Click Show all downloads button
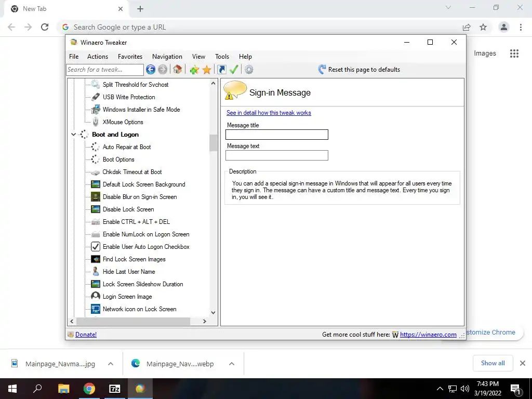532x399 pixels. [493, 363]
